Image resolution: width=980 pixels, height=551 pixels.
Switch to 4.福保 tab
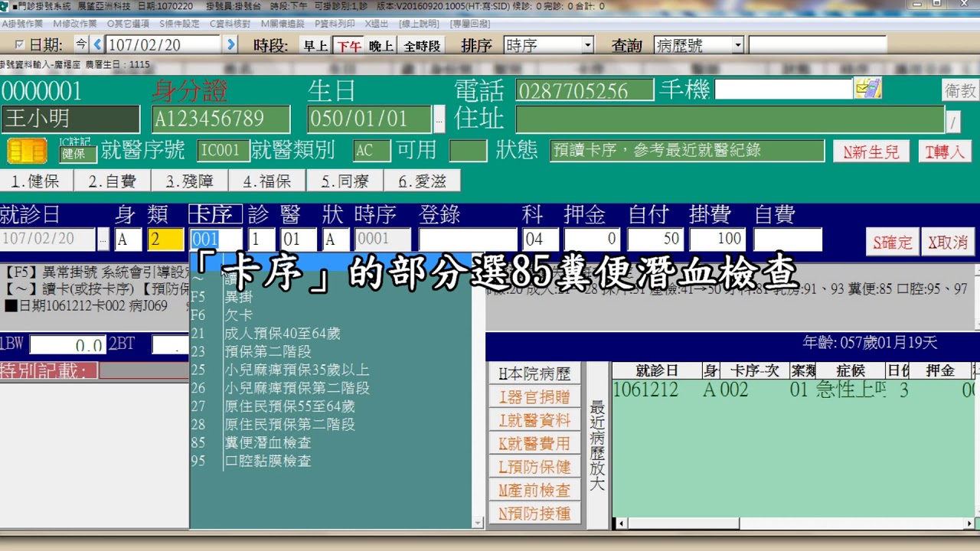(x=267, y=181)
